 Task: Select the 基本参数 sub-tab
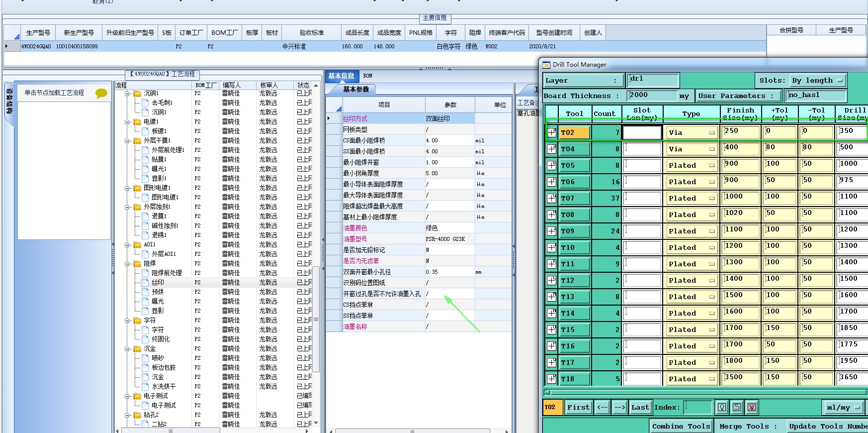356,89
